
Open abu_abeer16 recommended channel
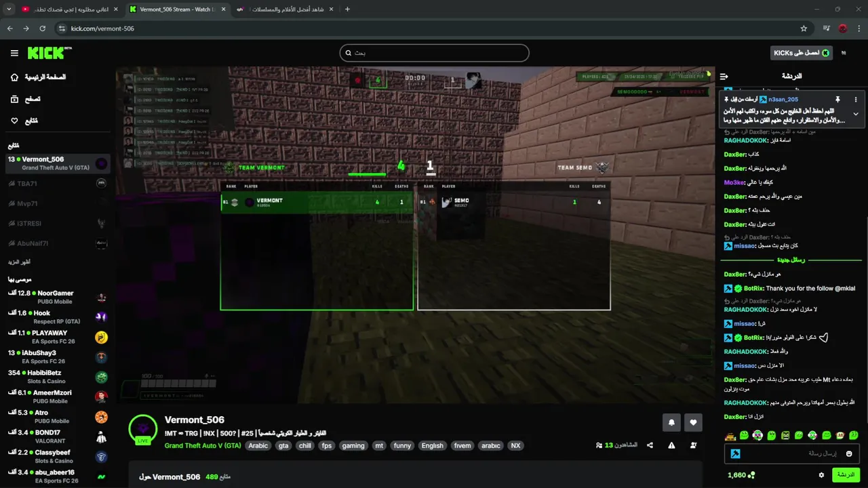pos(58,476)
